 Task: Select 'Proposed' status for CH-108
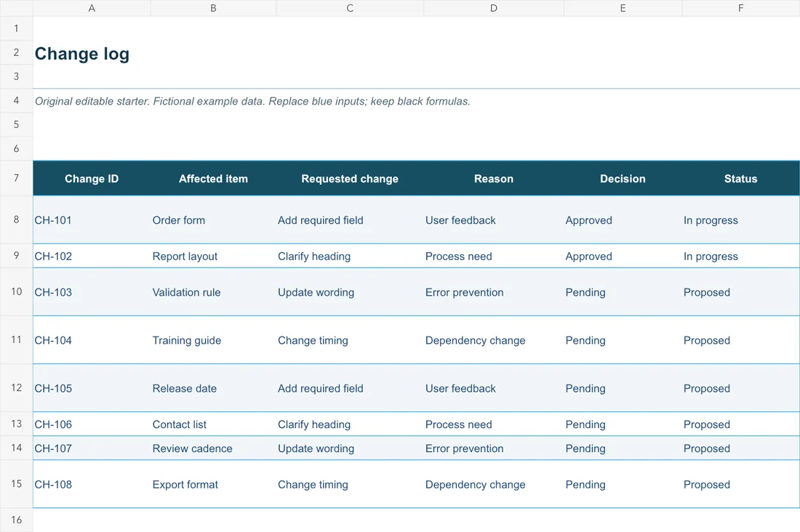tap(741, 484)
